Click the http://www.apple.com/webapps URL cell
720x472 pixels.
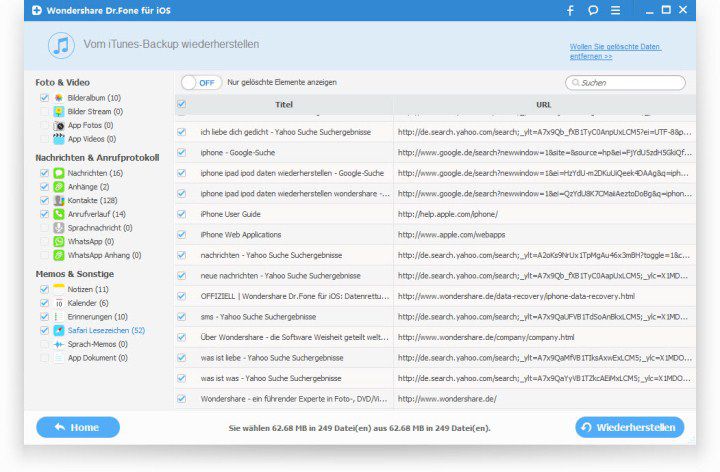[451, 235]
